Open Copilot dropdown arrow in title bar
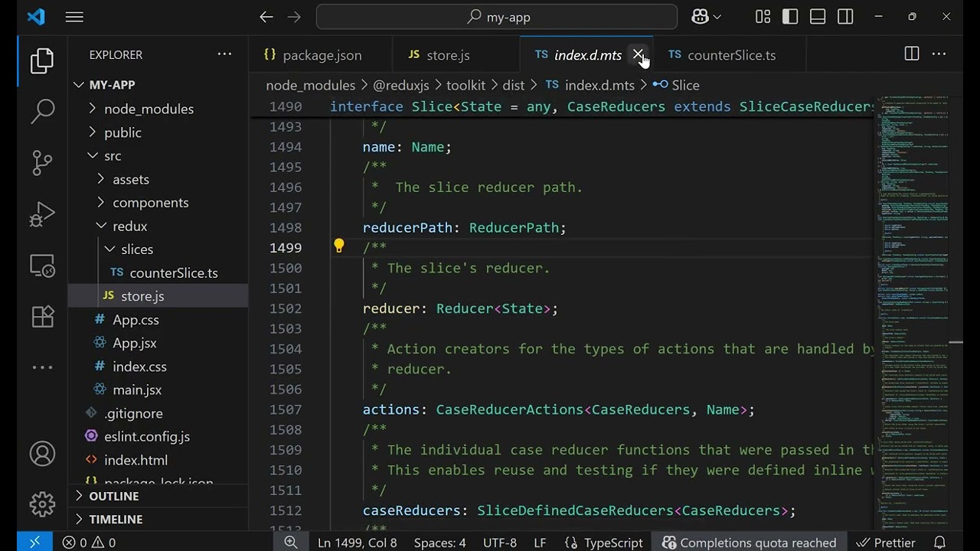 (x=717, y=17)
